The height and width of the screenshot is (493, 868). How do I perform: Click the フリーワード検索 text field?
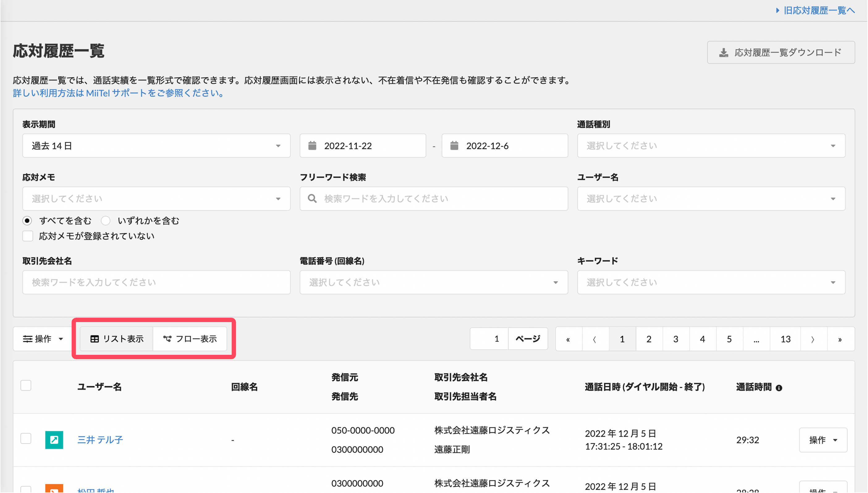434,198
